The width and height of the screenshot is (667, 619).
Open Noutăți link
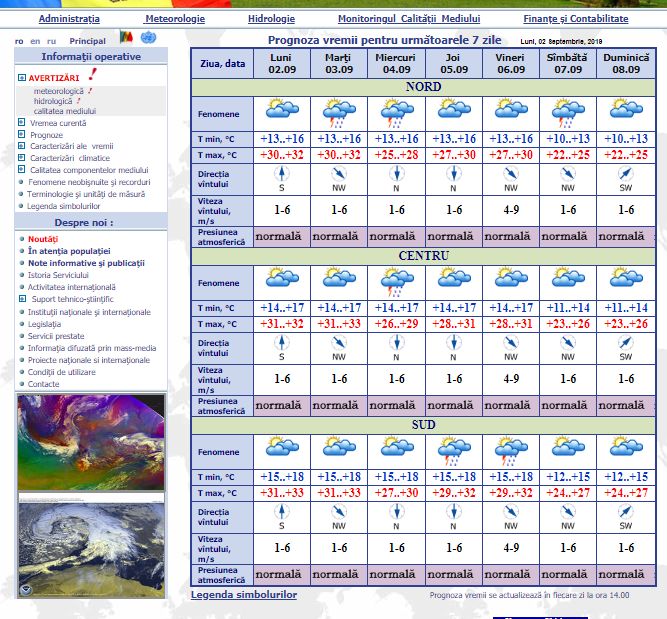click(43, 239)
